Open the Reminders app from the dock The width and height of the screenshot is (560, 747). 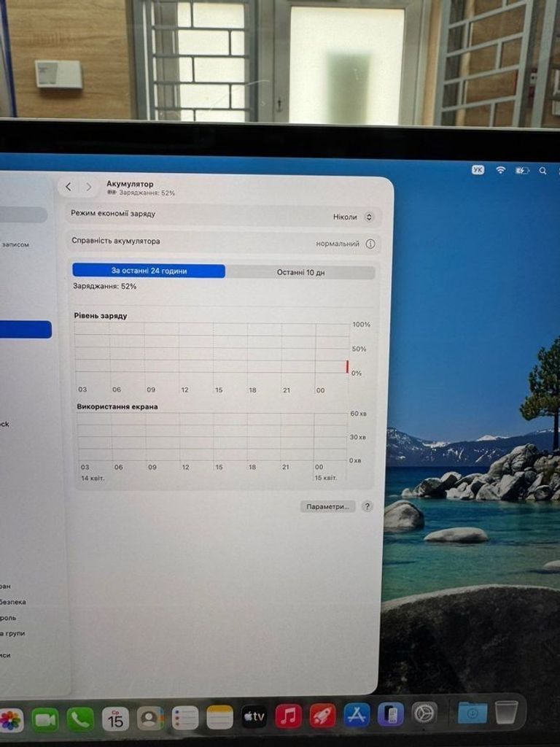(x=185, y=718)
